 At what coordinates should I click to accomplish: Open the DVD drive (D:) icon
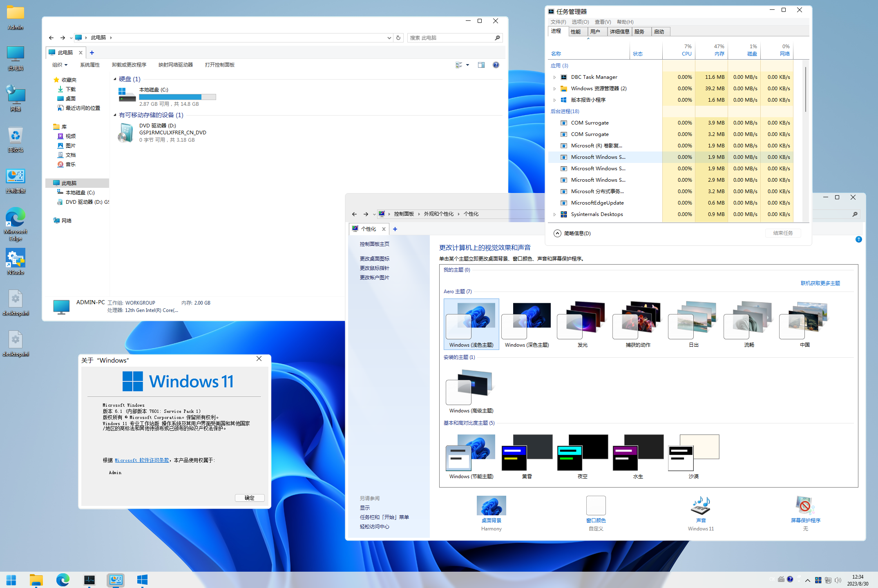[x=126, y=133]
